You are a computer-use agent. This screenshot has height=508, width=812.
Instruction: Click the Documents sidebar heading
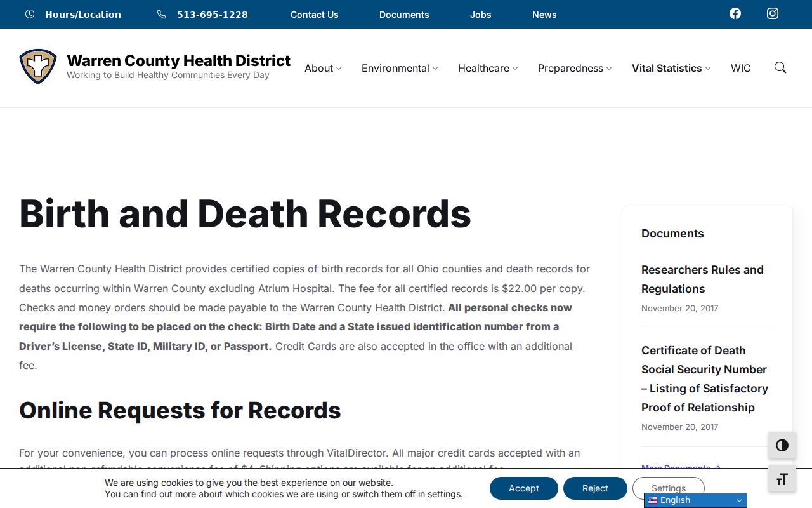tap(672, 234)
